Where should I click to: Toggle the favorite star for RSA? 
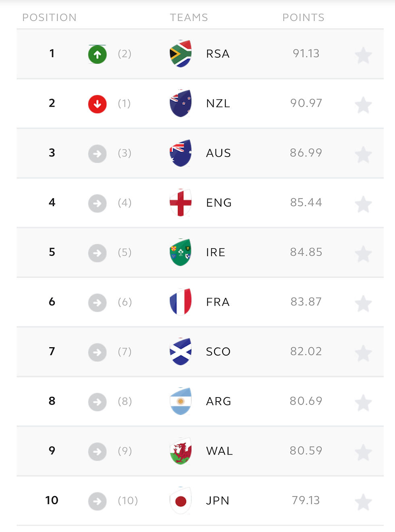(x=363, y=56)
